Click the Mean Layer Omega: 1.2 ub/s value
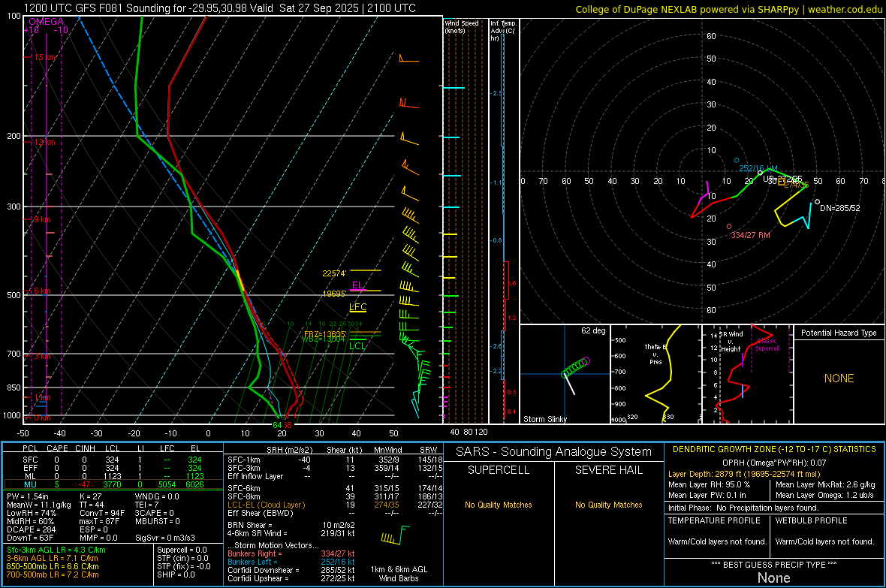886x588 pixels. [824, 495]
